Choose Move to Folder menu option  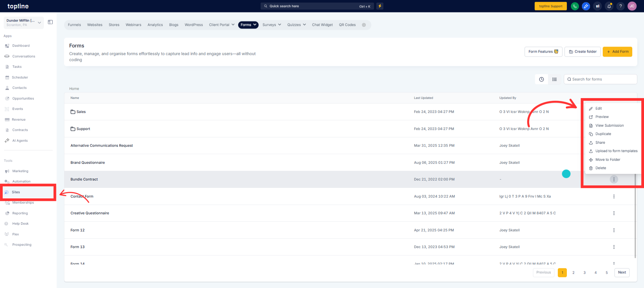click(x=607, y=160)
